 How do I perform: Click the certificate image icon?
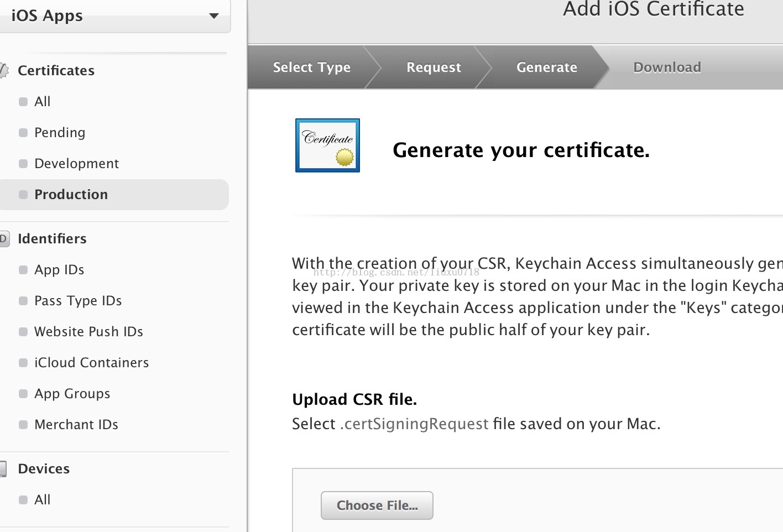point(327,145)
